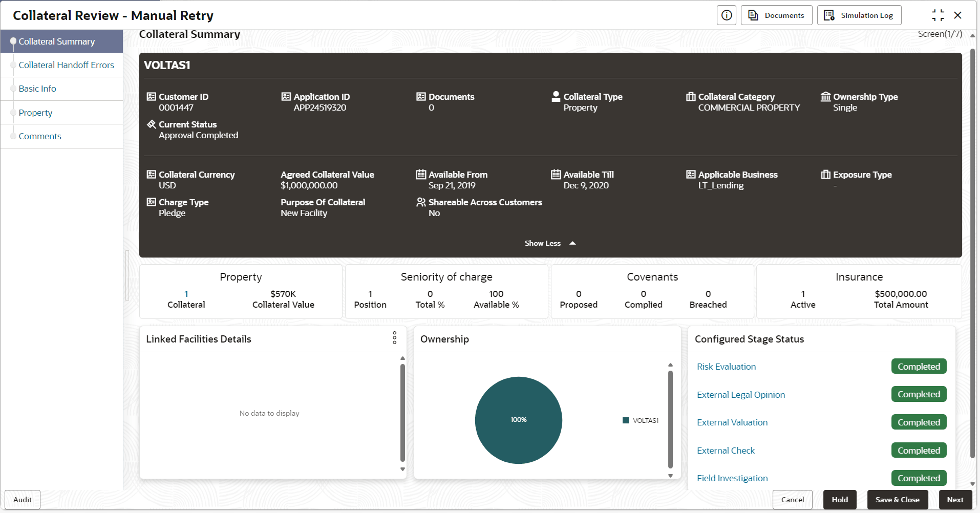980x513 pixels.
Task: Switch to Collateral Handoff Errors tab
Action: [66, 65]
